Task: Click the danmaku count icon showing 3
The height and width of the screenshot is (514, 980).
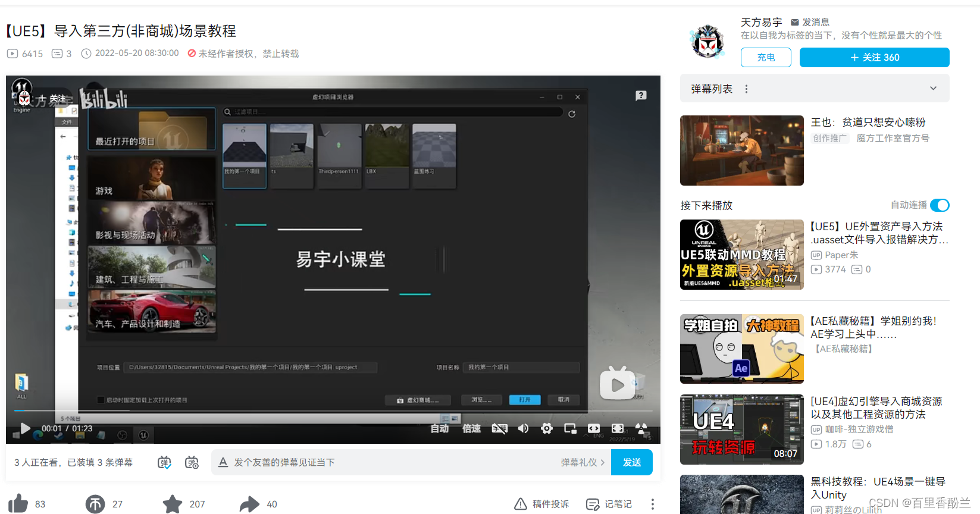Action: [x=61, y=54]
